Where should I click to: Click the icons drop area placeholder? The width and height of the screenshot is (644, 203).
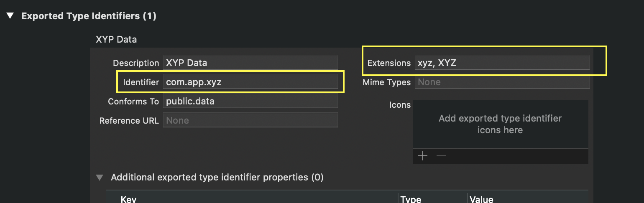point(500,124)
